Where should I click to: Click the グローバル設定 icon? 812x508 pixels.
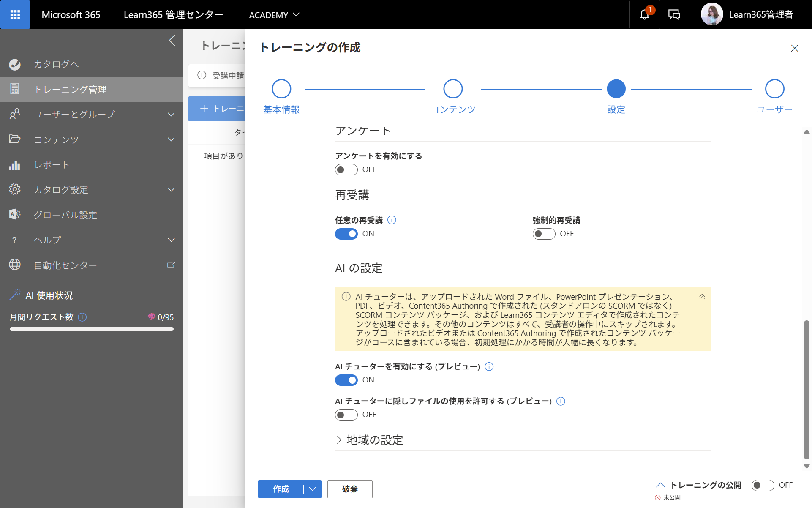pos(15,215)
